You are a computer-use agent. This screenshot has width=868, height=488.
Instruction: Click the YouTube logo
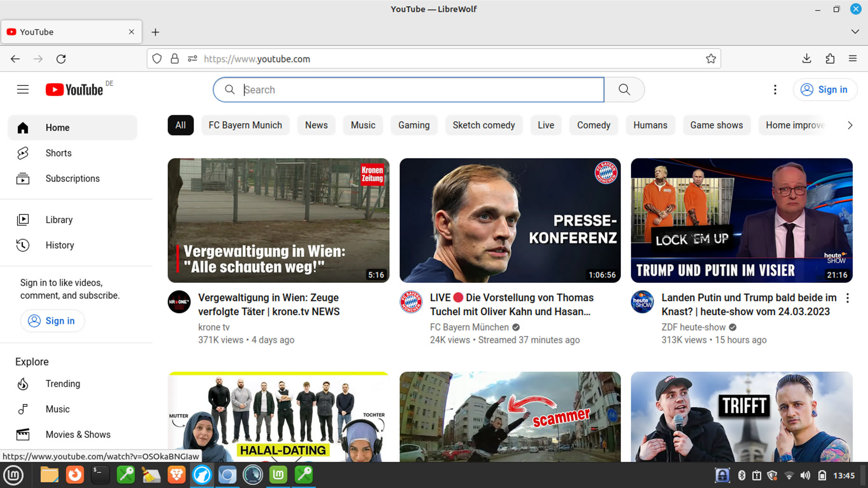[74, 90]
